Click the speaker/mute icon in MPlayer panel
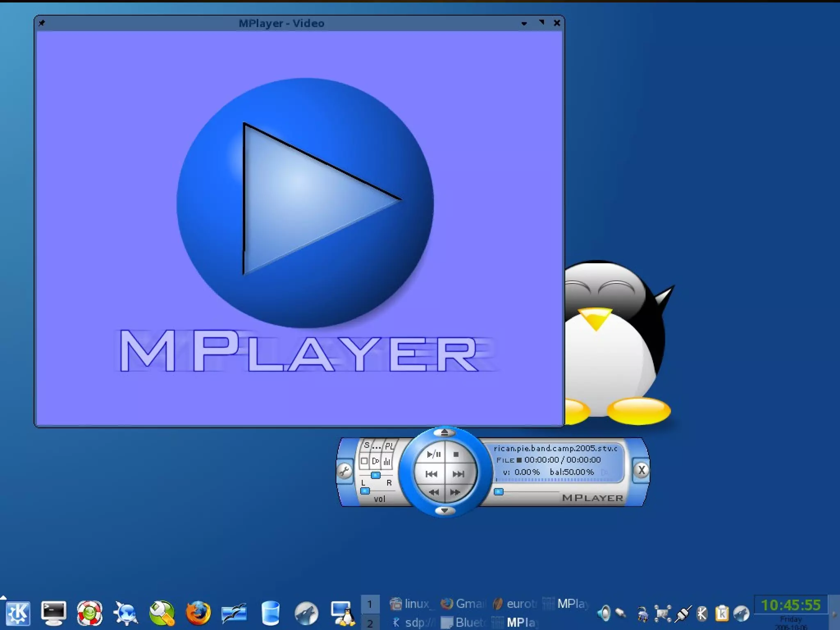Screen dimensions: 840x630 coord(375,461)
